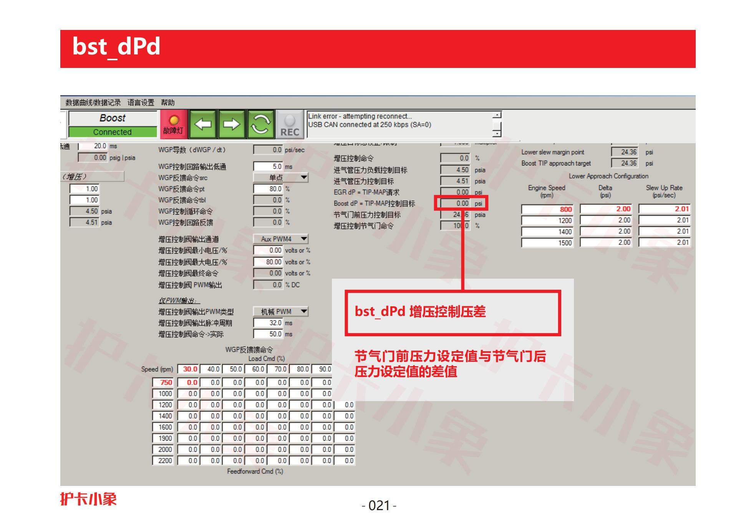
Task: Select the 800 rpm Engine Speed cell
Action: tap(547, 209)
